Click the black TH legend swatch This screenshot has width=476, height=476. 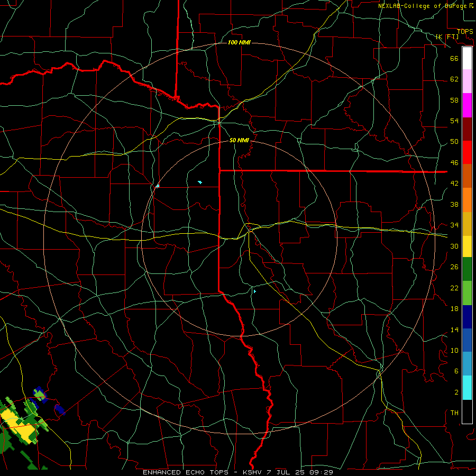tap(467, 411)
